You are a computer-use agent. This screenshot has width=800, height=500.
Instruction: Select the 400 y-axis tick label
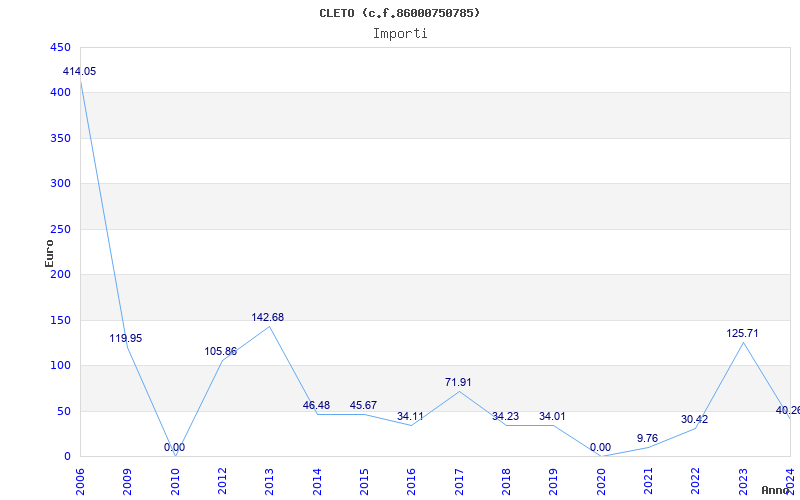click(x=60, y=93)
